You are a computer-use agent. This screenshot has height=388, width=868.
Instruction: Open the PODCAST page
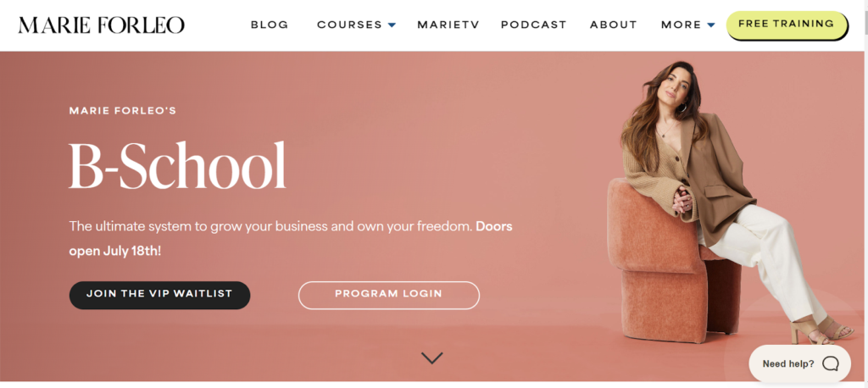(534, 25)
